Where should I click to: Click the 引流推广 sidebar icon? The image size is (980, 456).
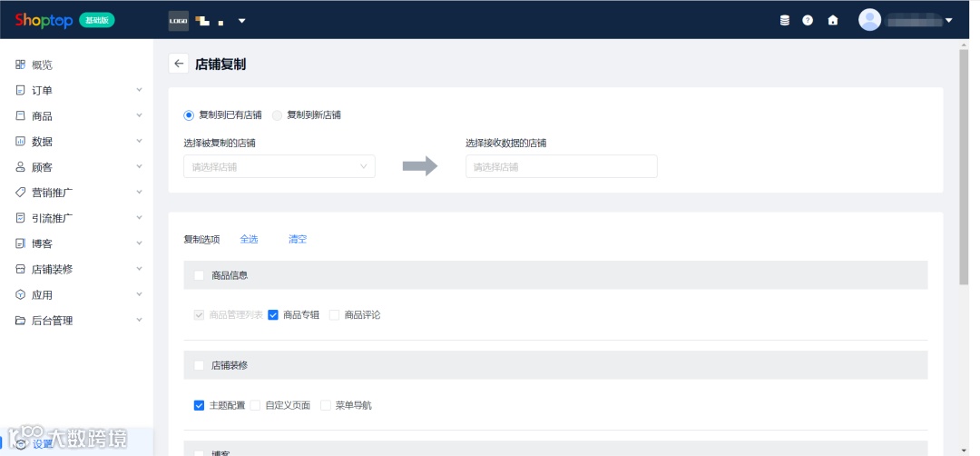(x=21, y=218)
